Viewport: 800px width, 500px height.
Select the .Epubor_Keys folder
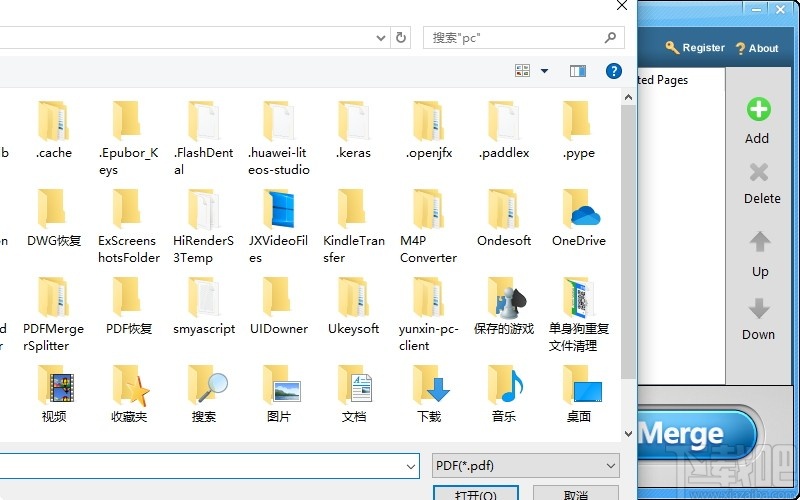tap(128, 138)
